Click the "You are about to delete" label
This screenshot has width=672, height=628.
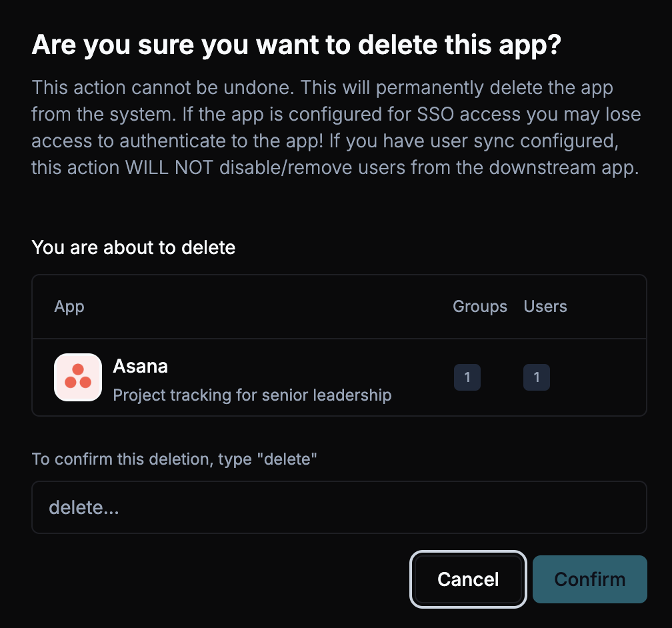pyautogui.click(x=133, y=248)
